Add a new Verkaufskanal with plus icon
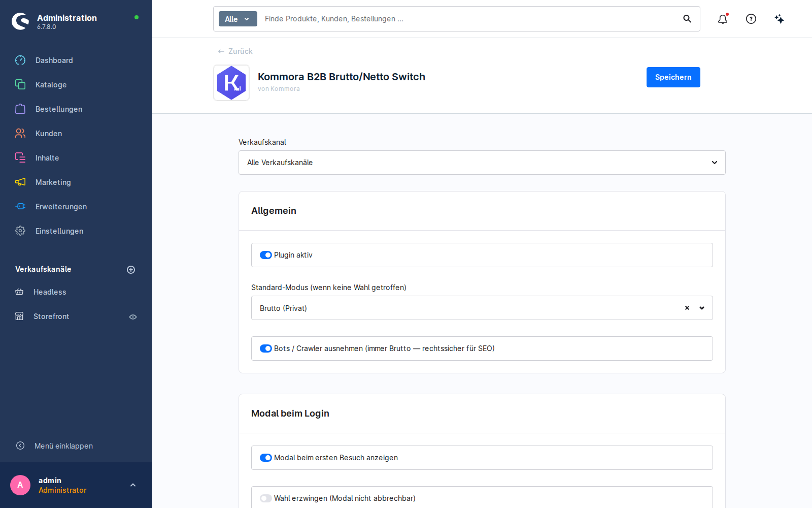Image resolution: width=812 pixels, height=508 pixels. [x=131, y=270]
